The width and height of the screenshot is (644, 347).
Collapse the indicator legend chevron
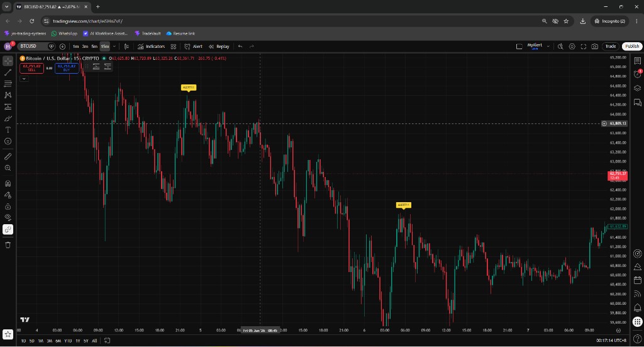click(x=24, y=79)
